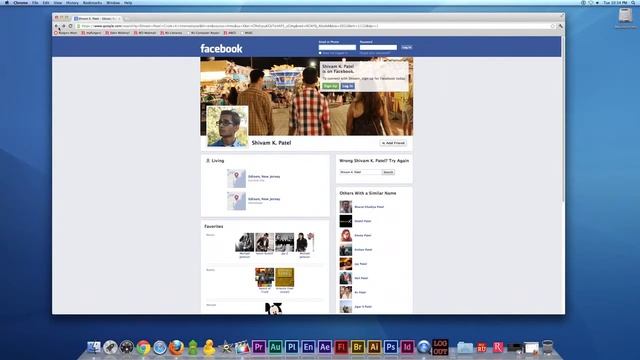Open the Jay-Z music thumbnail
640x360 pixels.
(x=284, y=242)
